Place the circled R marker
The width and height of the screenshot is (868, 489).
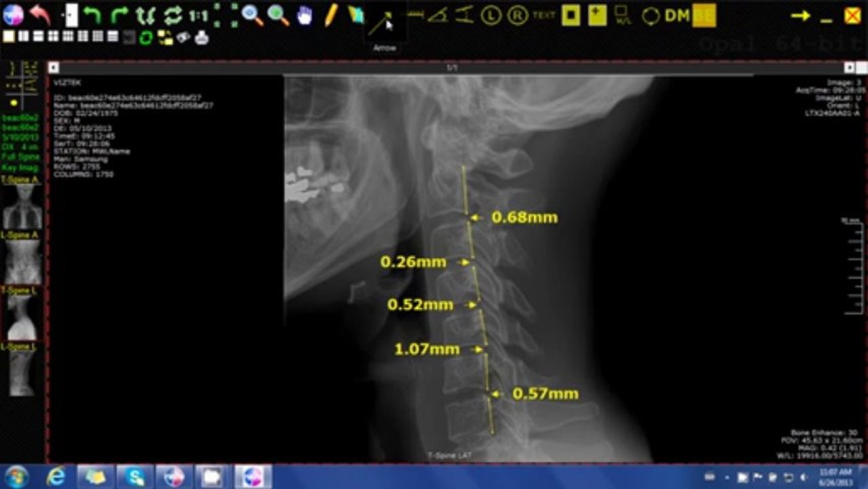coord(518,14)
